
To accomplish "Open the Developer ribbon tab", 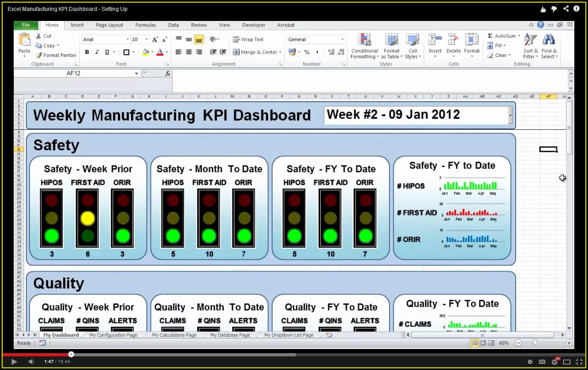I will [x=253, y=25].
